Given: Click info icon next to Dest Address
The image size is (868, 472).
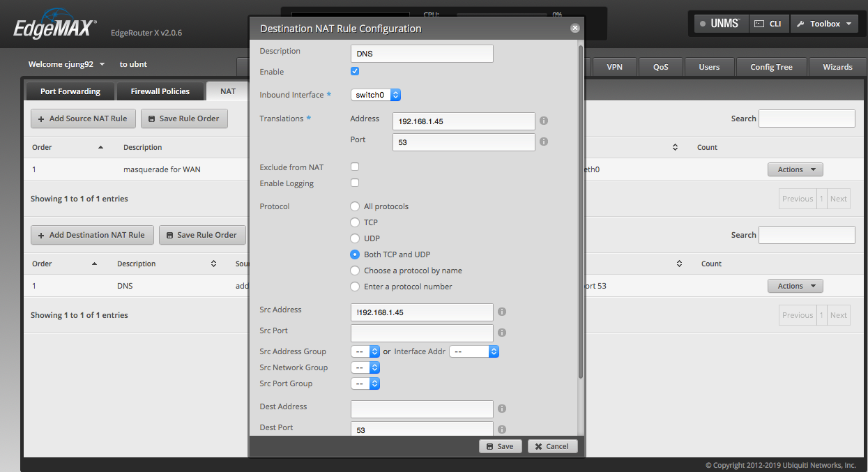Looking at the screenshot, I should (502, 409).
